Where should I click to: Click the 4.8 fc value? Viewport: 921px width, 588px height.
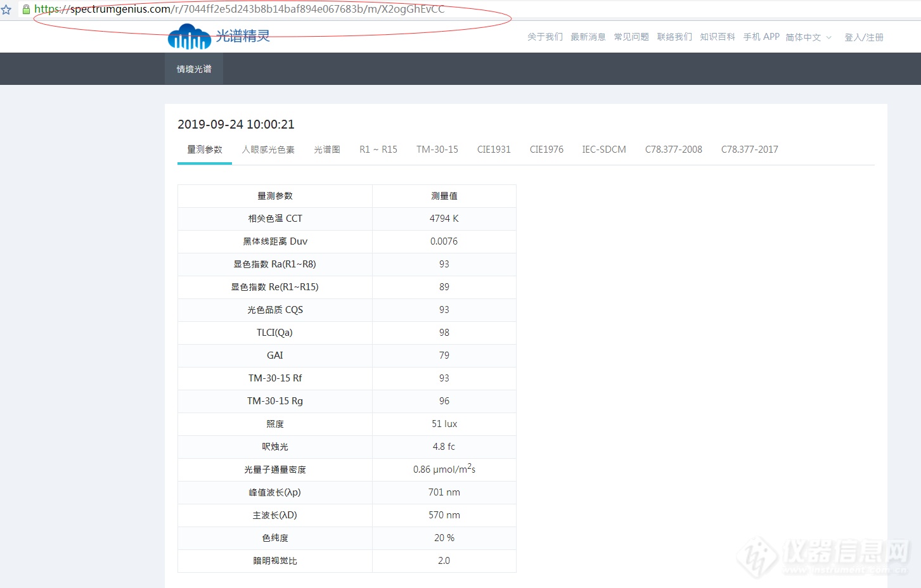click(444, 447)
